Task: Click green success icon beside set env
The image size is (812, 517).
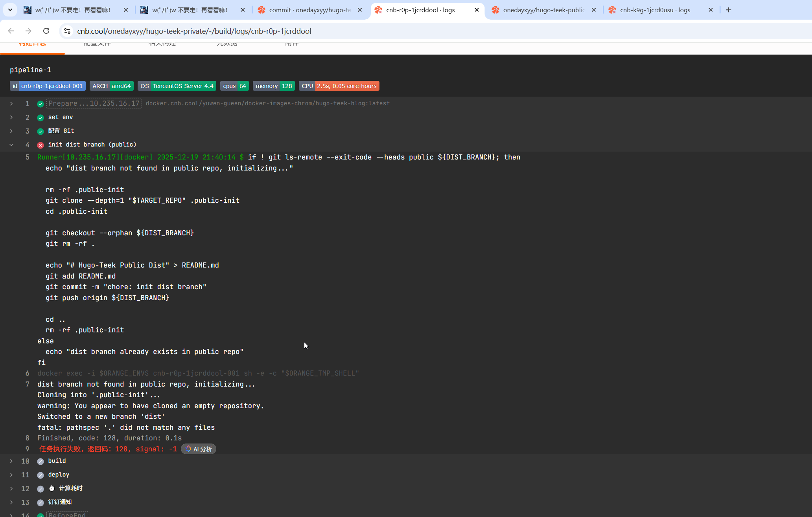Action: (41, 117)
